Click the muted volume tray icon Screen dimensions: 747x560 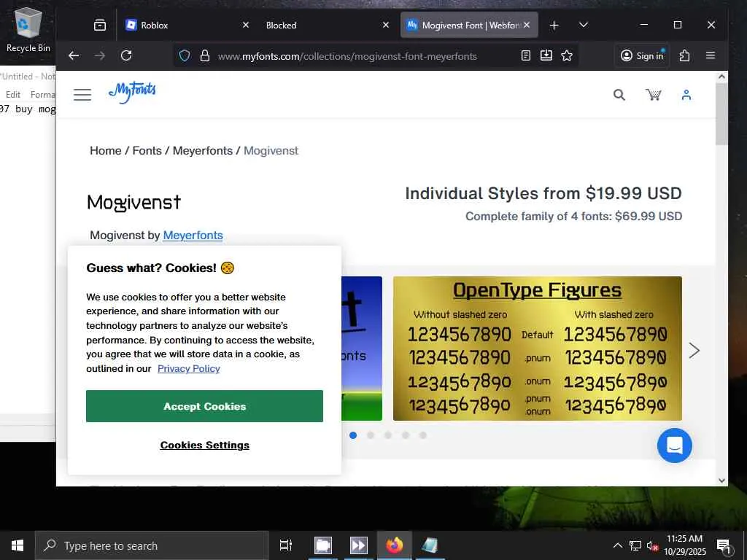point(652,545)
